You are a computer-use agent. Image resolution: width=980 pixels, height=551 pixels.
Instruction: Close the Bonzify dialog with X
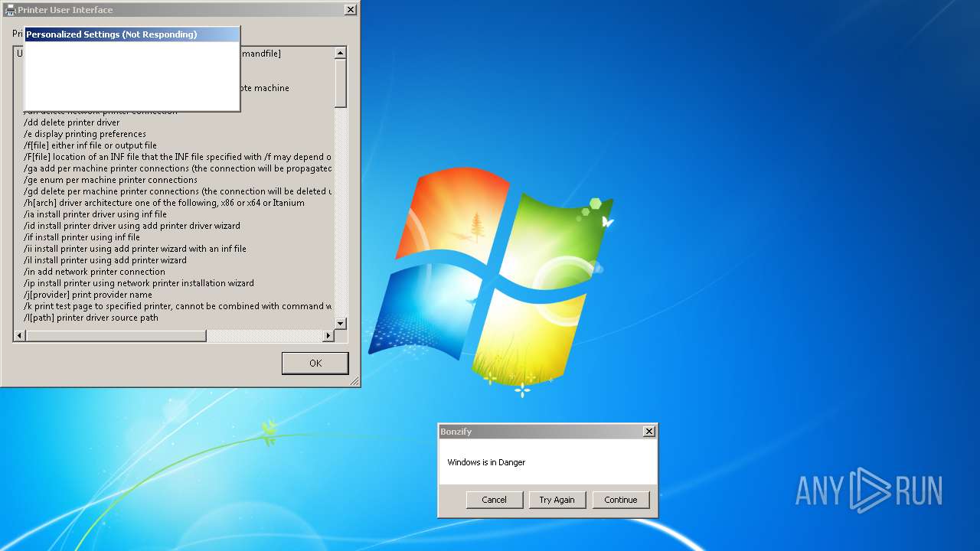tap(649, 432)
